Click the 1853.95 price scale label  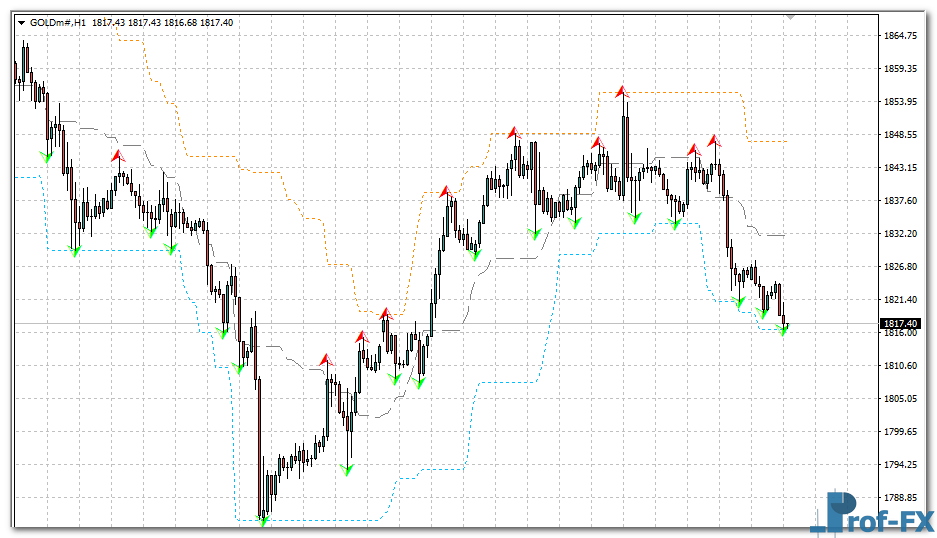pyautogui.click(x=900, y=102)
